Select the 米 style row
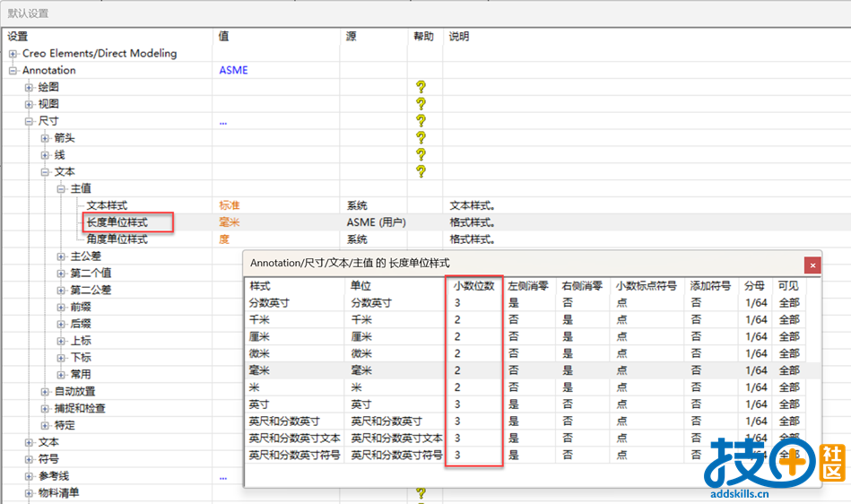 (x=525, y=387)
